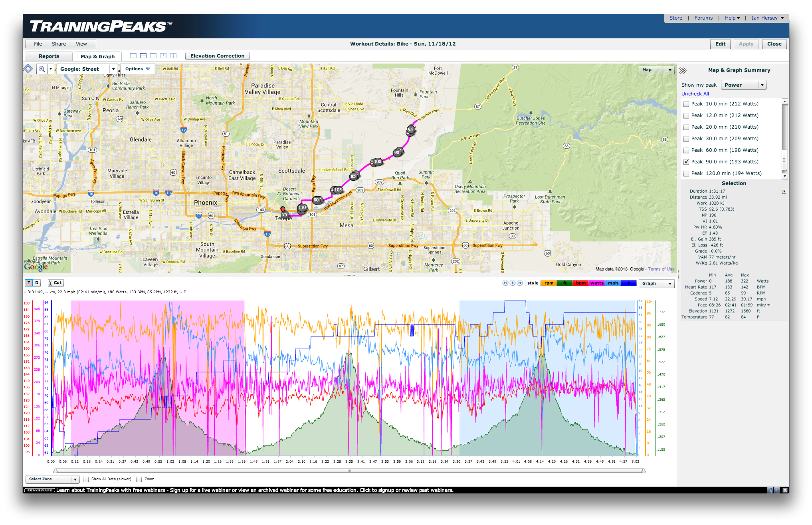812x525 pixels.
Task: Open the File menu
Action: [x=38, y=44]
